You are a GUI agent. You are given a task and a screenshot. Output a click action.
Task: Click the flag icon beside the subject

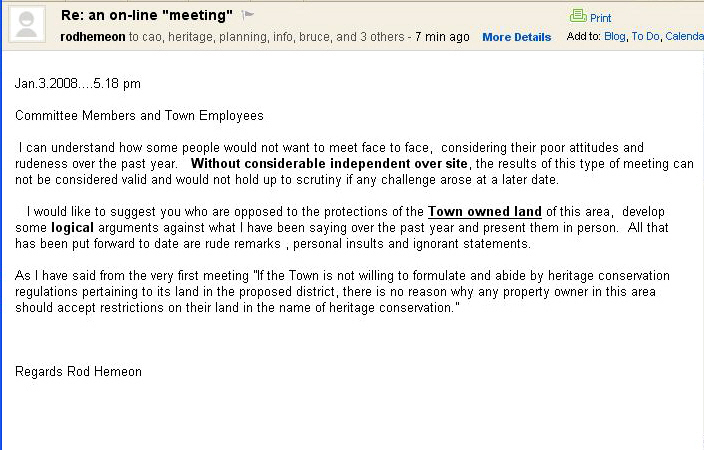[248, 15]
